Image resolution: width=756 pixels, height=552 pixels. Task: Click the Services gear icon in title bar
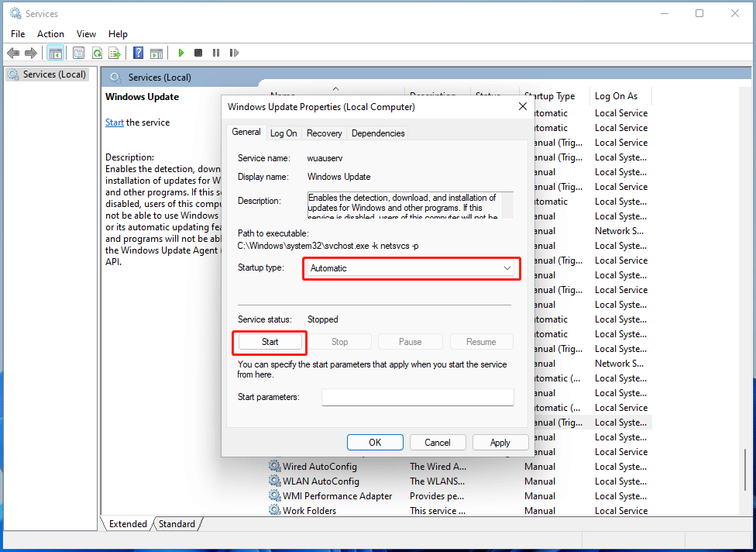[15, 14]
